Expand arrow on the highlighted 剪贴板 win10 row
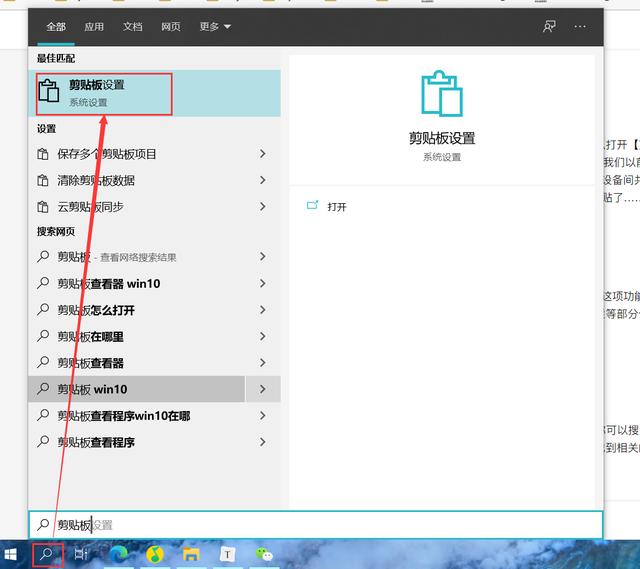 coord(263,389)
